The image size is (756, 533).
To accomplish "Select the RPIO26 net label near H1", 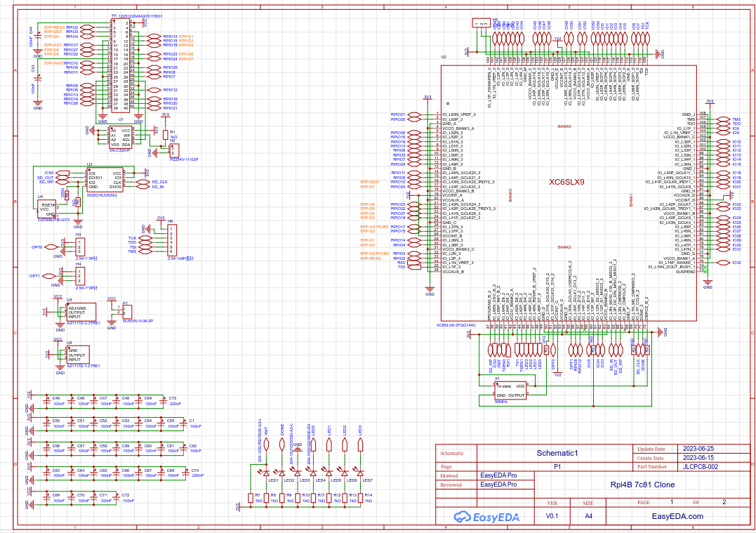I will click(x=70, y=103).
